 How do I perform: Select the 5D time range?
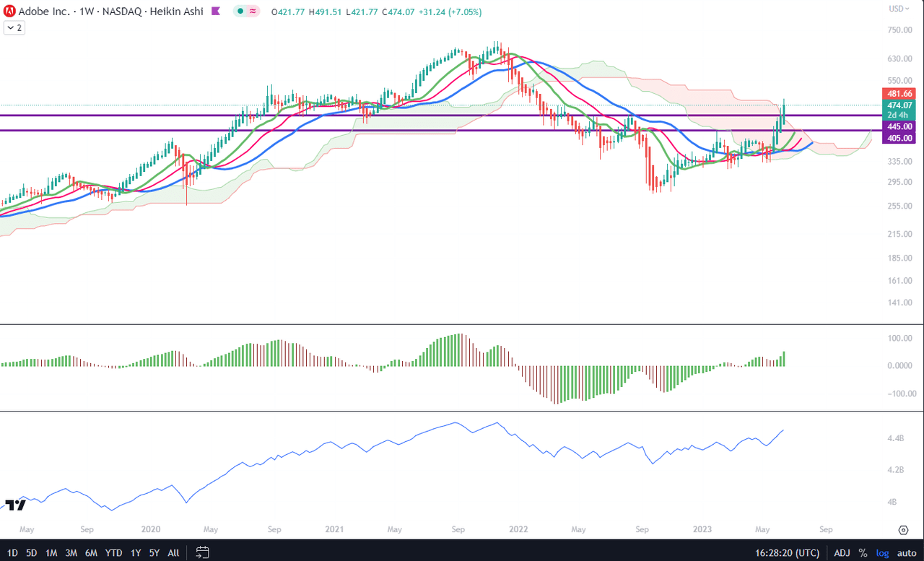click(x=32, y=553)
